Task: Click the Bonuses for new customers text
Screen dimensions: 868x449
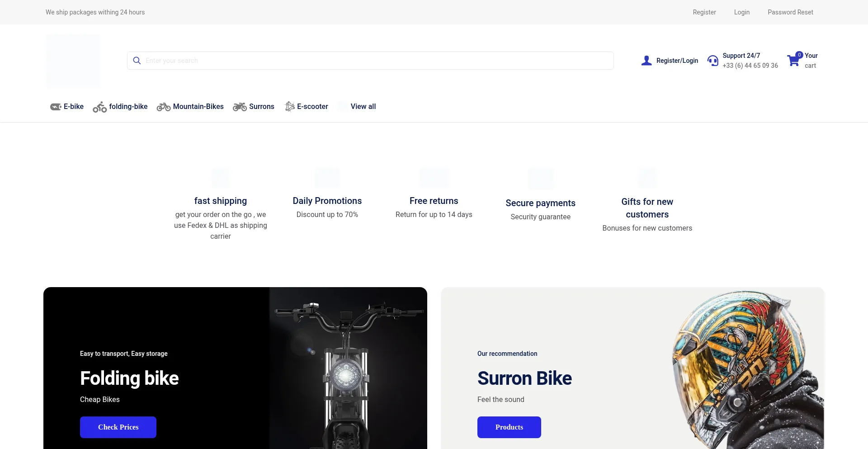Action: point(647,228)
